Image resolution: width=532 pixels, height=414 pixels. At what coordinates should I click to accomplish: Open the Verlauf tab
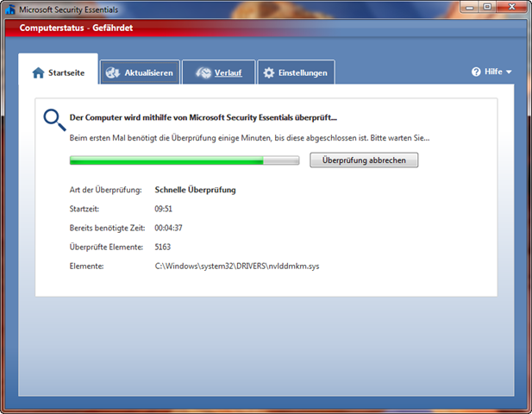[x=228, y=73]
